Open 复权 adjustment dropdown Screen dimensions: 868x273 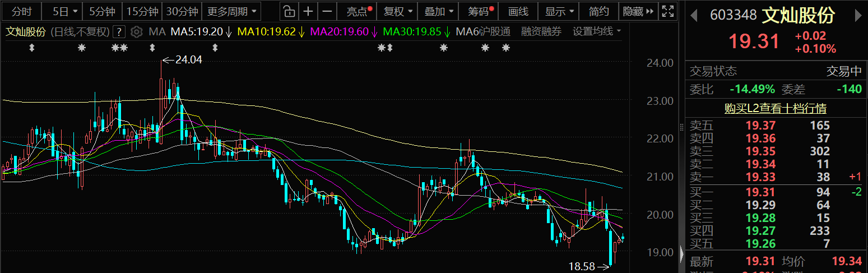(398, 11)
